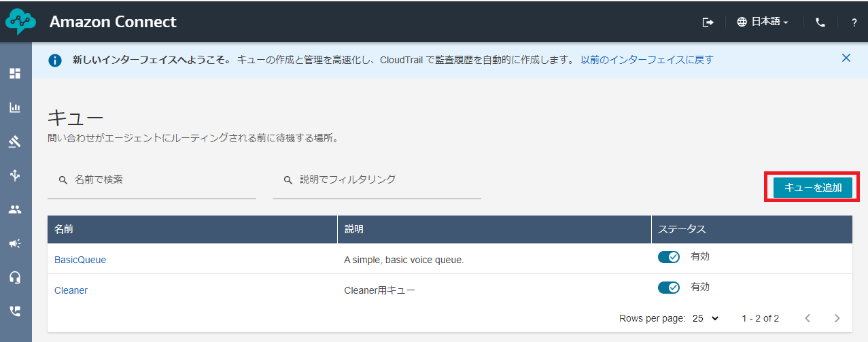
Task: Open the Cleaner queue link
Action: coord(71,290)
